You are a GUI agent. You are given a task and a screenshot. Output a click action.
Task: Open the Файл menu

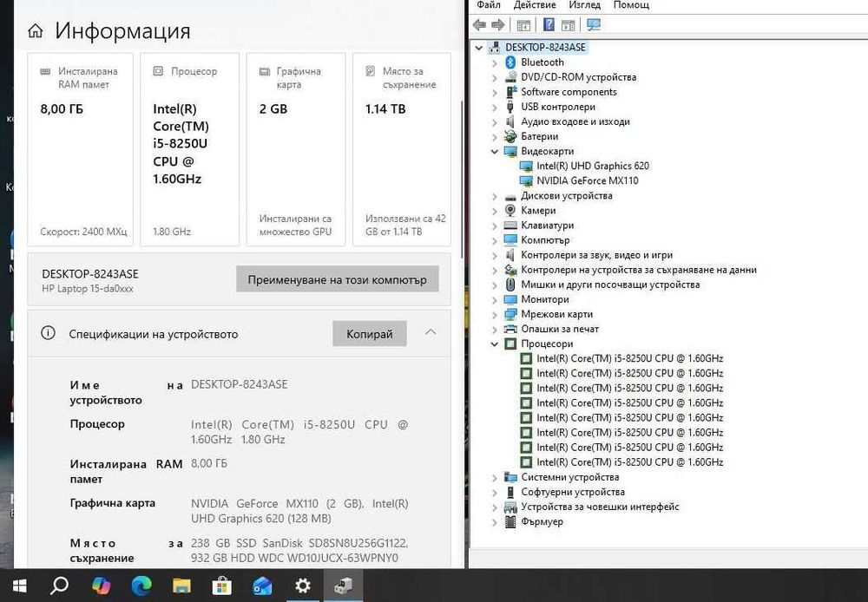tap(488, 5)
